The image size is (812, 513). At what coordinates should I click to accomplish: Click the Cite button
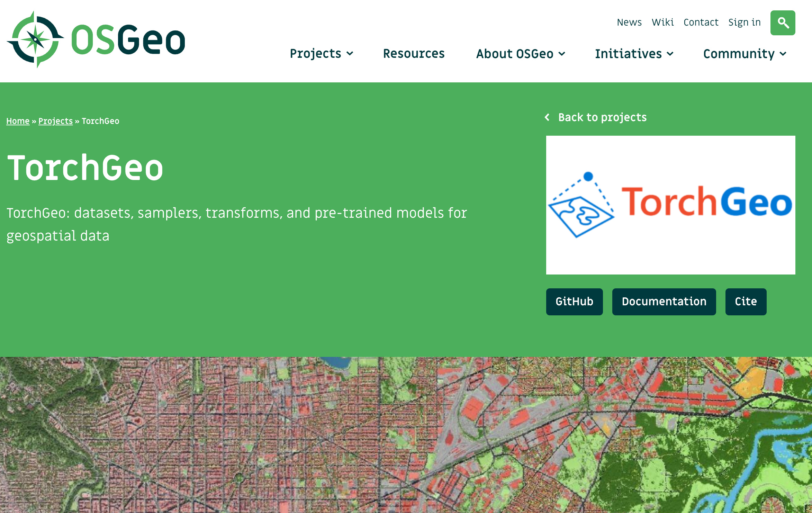tap(746, 301)
